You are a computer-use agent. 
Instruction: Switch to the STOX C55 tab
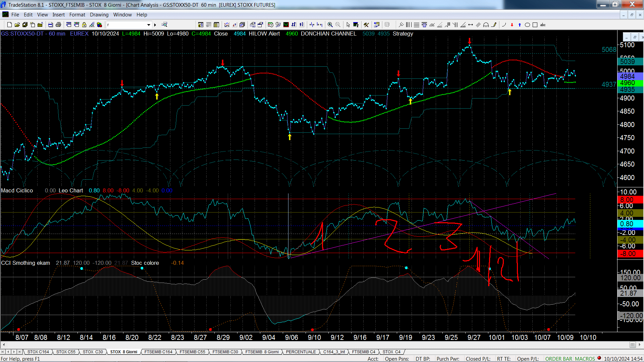(66, 352)
